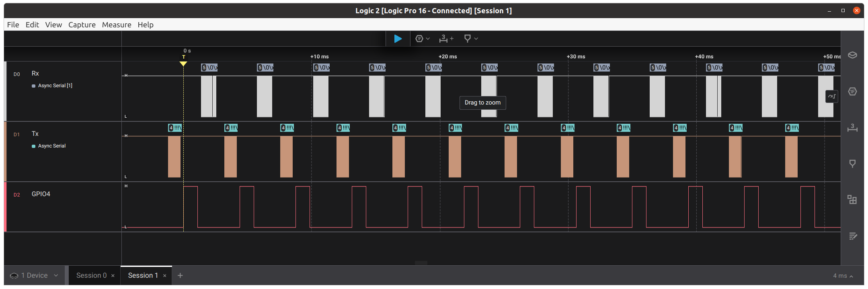
Task: Click the analog/digital glitch filter toggle icon
Action: (831, 96)
